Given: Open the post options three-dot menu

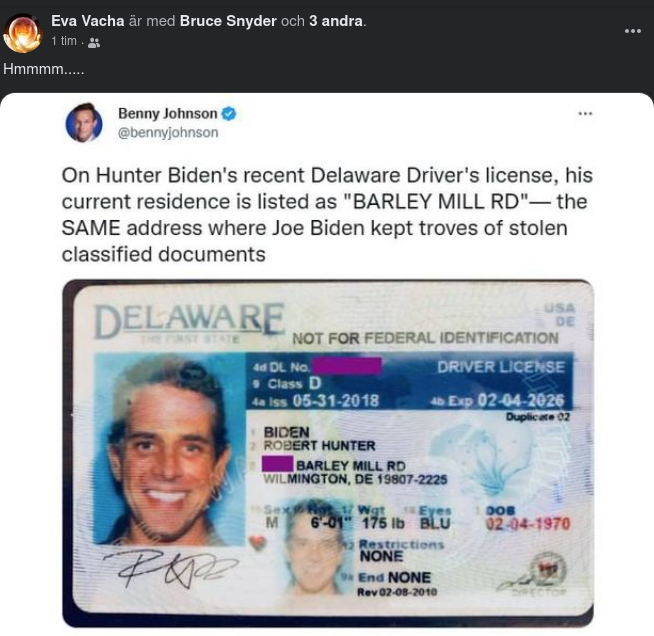Looking at the screenshot, I should [x=632, y=31].
